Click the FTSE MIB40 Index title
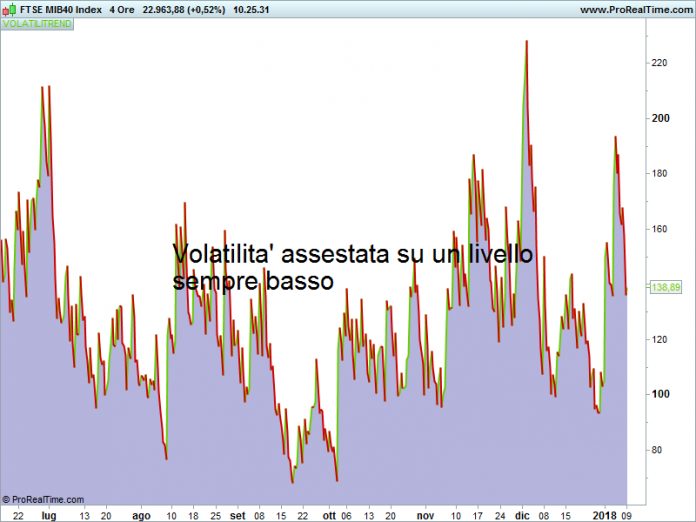696x522 pixels. pos(61,9)
